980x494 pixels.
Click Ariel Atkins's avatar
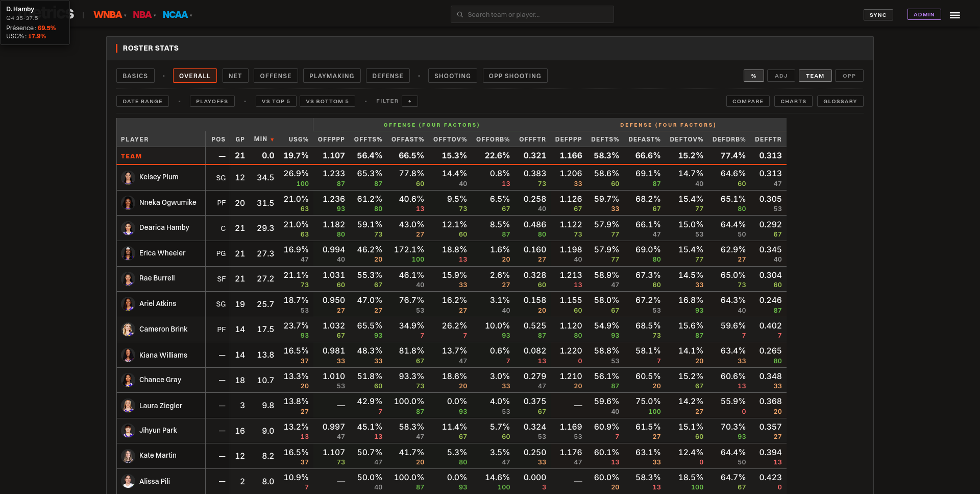click(x=128, y=304)
